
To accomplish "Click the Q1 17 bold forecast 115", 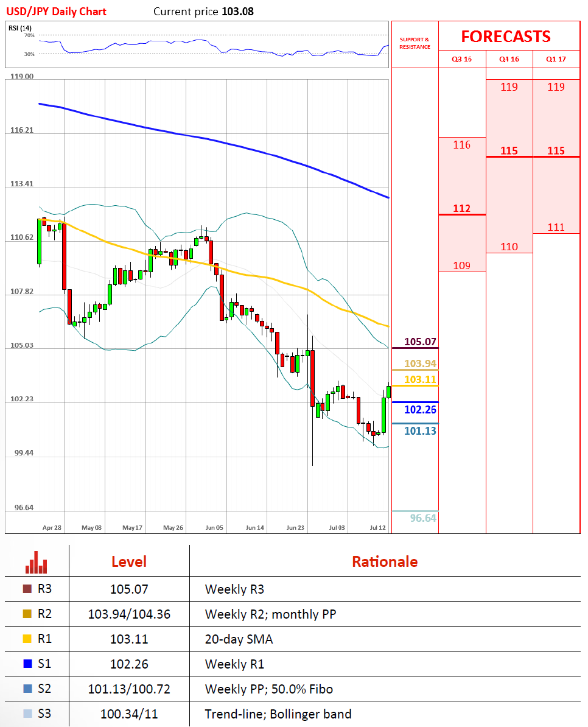I will [x=556, y=151].
